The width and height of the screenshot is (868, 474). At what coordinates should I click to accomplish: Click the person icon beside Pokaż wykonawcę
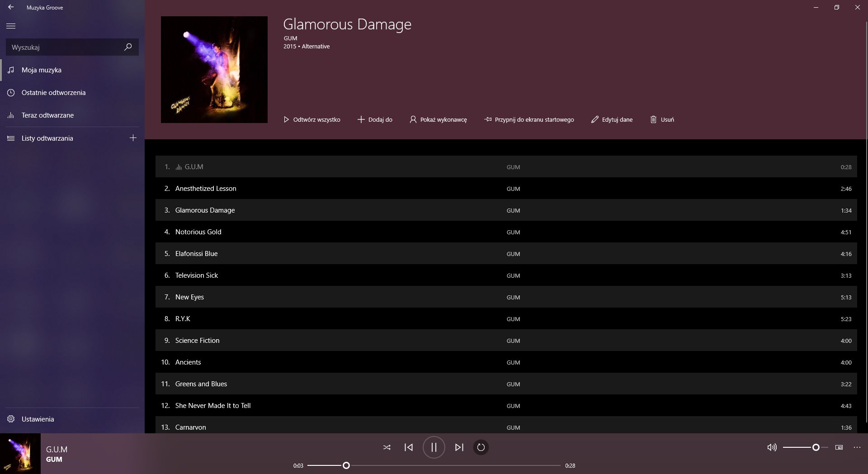[x=412, y=119]
